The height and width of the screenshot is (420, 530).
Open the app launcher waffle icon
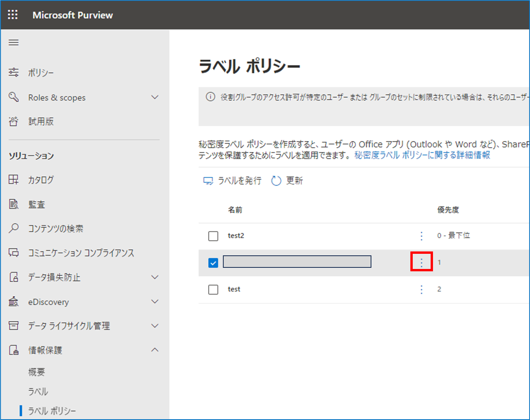click(x=13, y=15)
